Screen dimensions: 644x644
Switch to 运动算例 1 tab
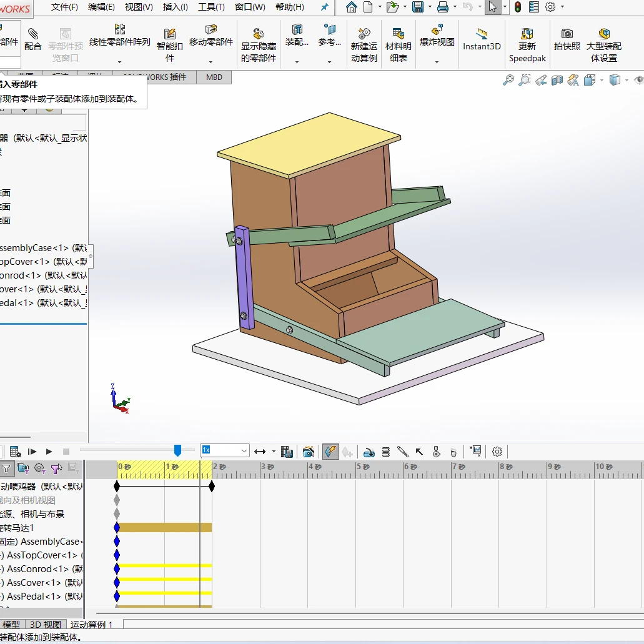[91, 624]
